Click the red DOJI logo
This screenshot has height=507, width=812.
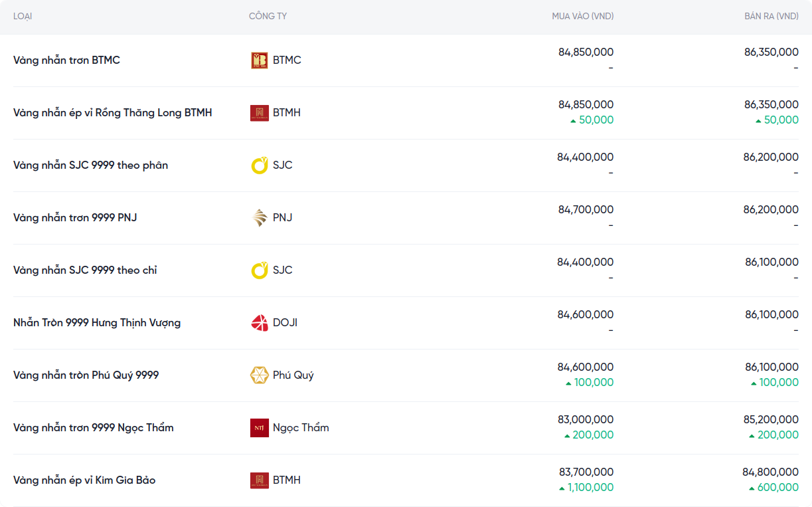259,323
